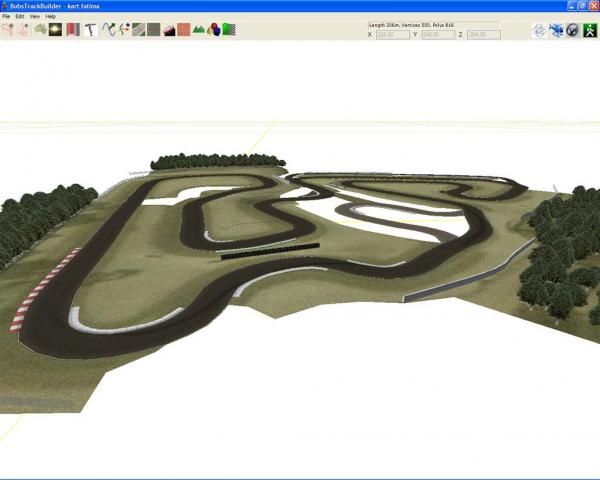
Task: Click the green terrain map icon
Action: [x=40, y=29]
